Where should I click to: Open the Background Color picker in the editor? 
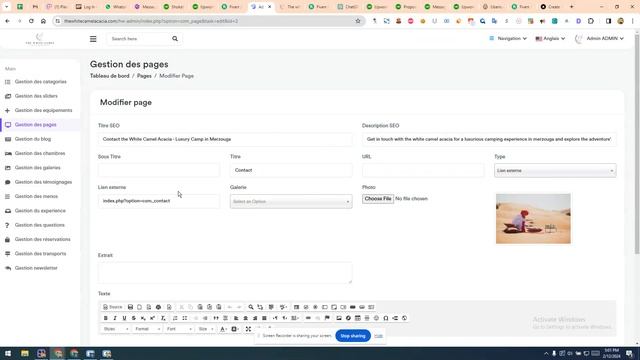[x=235, y=329]
